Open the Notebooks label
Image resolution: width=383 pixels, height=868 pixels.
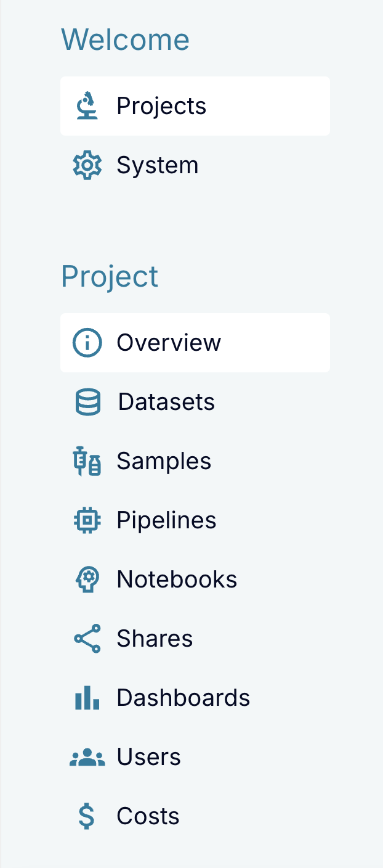coord(177,579)
